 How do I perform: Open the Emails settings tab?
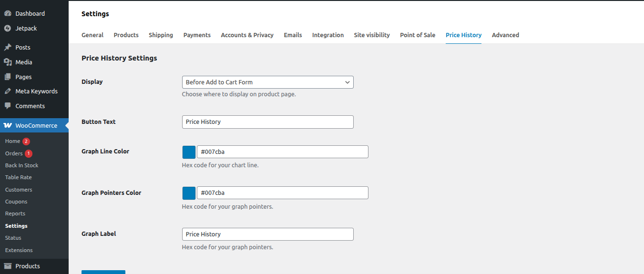click(293, 35)
